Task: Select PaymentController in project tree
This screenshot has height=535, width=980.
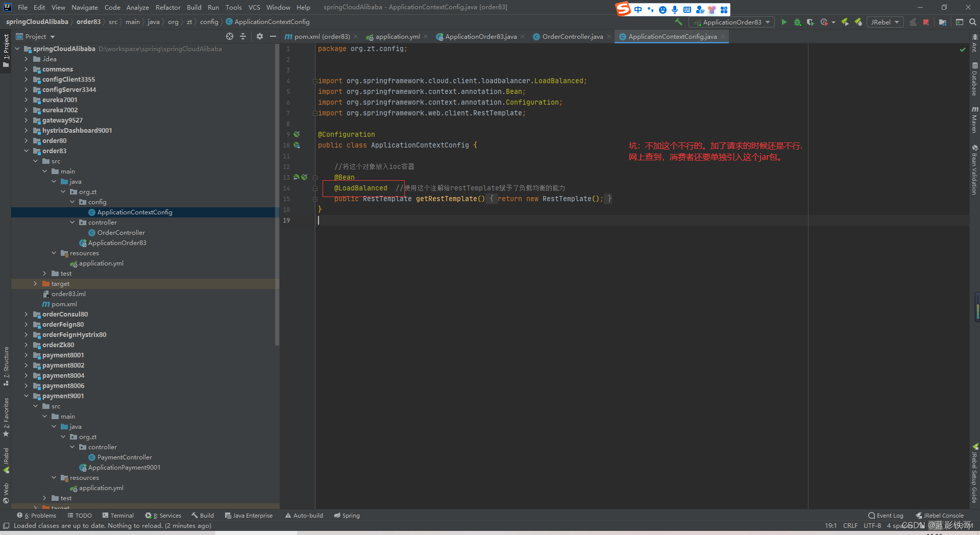Action: tap(125, 457)
